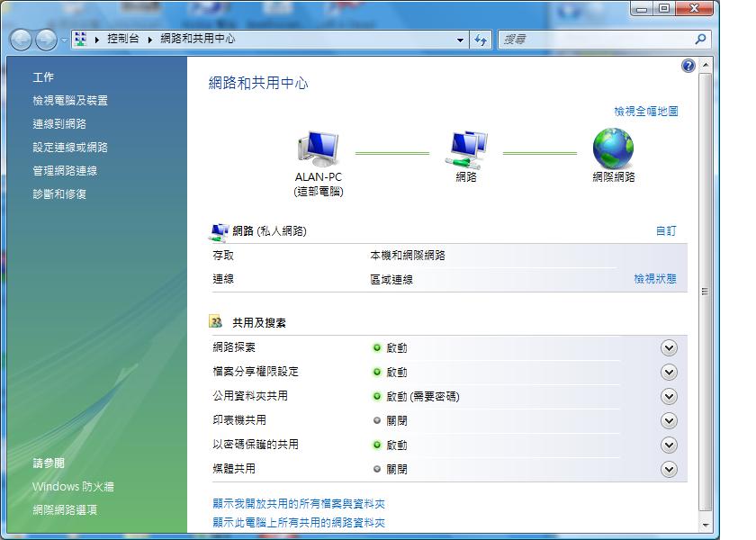Expand the 網路探索 settings chevron
Viewport: 756px width, 540px height.
pos(668,346)
